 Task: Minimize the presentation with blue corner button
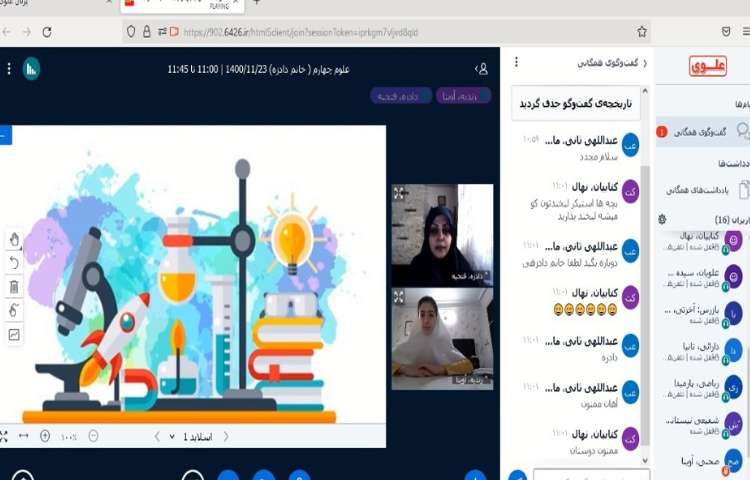[x=5, y=136]
